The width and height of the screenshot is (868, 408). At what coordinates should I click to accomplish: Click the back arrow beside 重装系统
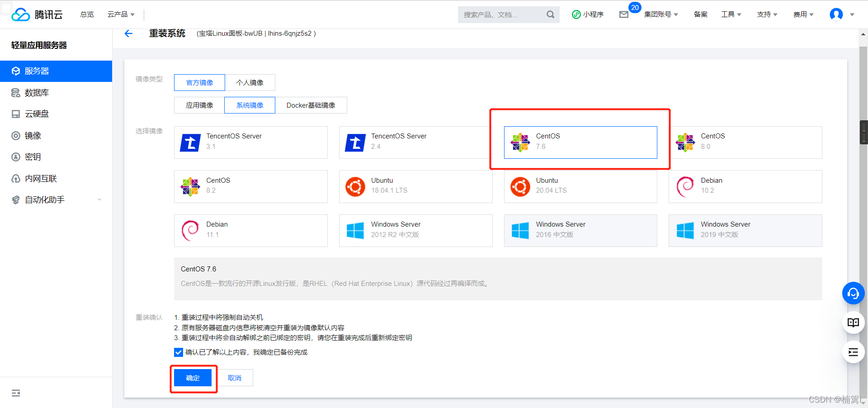128,33
